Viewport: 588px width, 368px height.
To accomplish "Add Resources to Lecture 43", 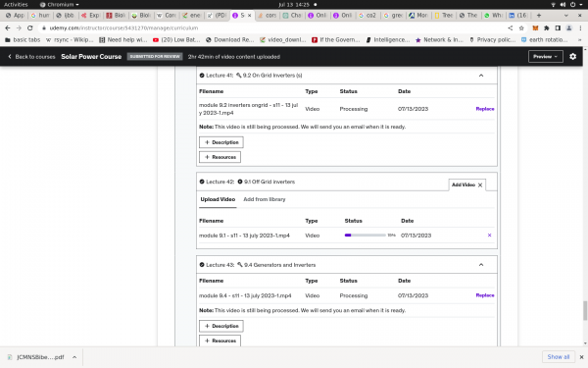I will (220, 341).
